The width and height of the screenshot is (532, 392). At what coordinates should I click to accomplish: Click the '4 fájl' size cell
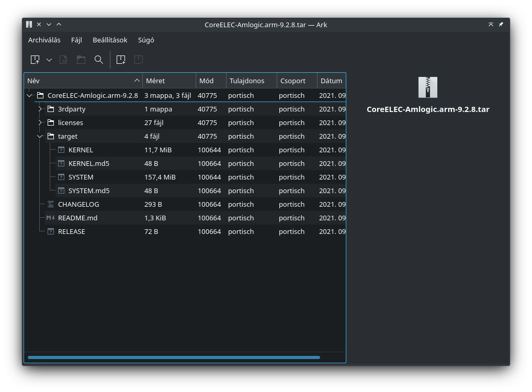point(152,137)
